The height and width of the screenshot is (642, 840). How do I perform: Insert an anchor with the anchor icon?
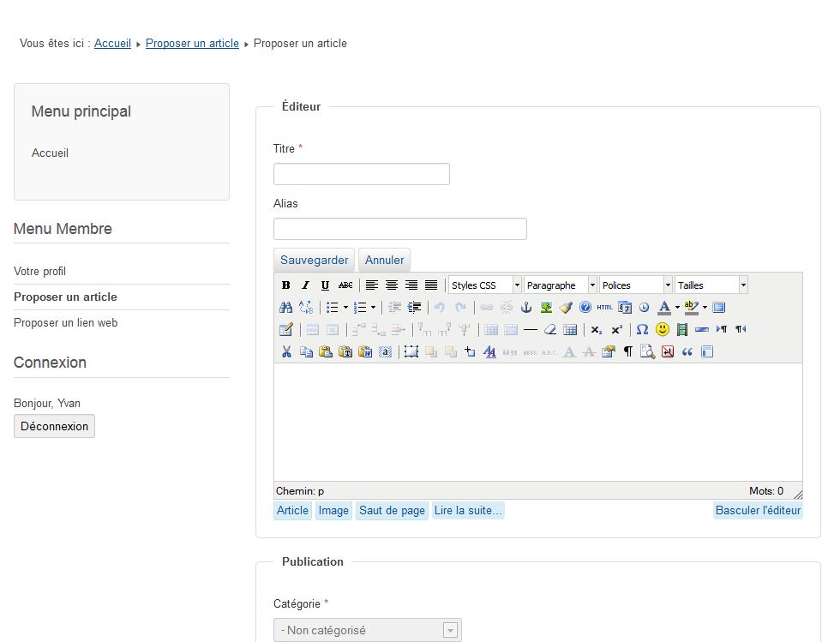tap(526, 308)
